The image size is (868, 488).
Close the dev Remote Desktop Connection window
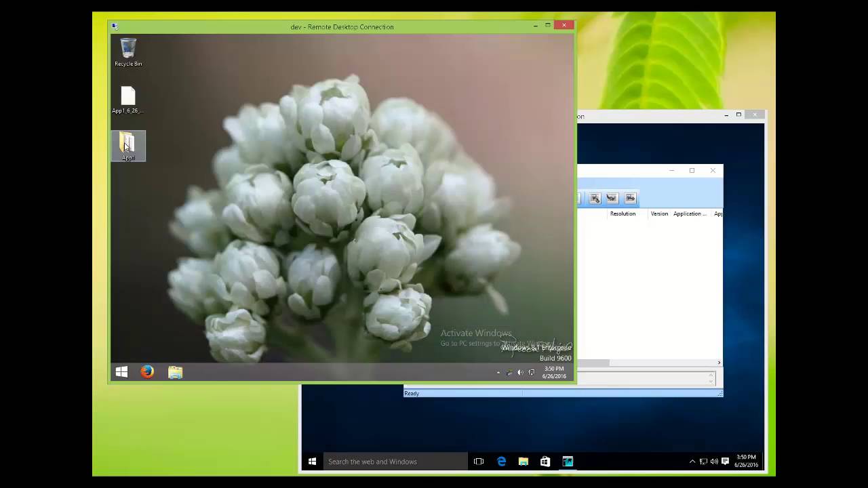click(x=564, y=26)
